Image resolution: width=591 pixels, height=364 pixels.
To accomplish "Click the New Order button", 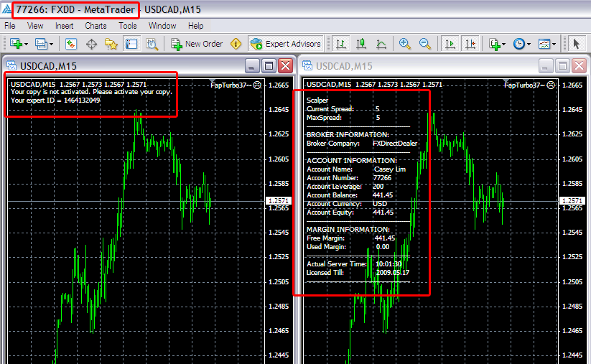I will click(x=197, y=44).
